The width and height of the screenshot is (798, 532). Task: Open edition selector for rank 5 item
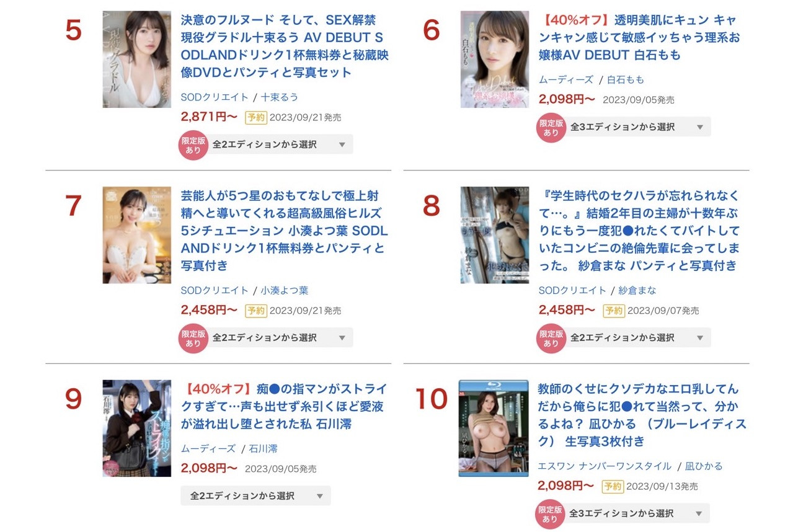[280, 144]
